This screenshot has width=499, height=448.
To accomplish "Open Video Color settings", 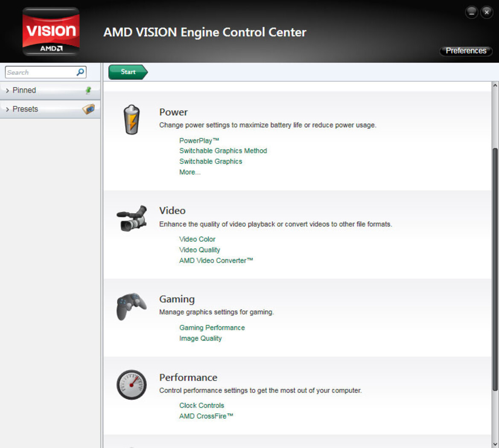I will (197, 239).
